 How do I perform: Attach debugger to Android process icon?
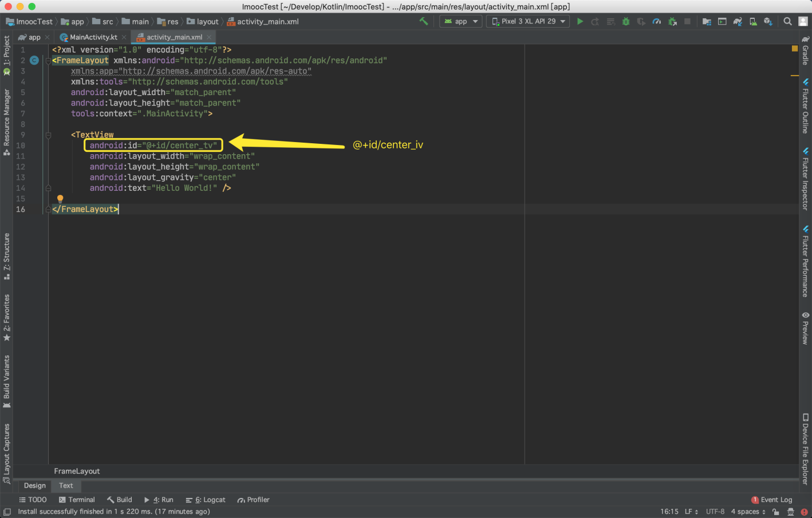pos(672,21)
